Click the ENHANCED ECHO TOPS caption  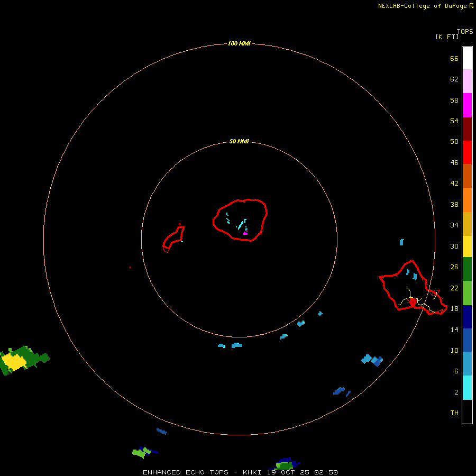tap(186, 472)
